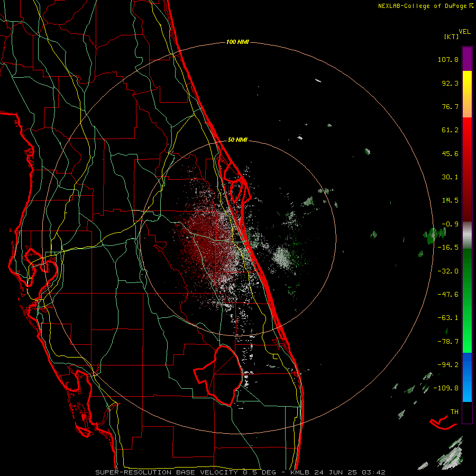Image resolution: width=476 pixels, height=476 pixels.
Task: Click the -63.1 velocity scale value
Action: pos(448,318)
